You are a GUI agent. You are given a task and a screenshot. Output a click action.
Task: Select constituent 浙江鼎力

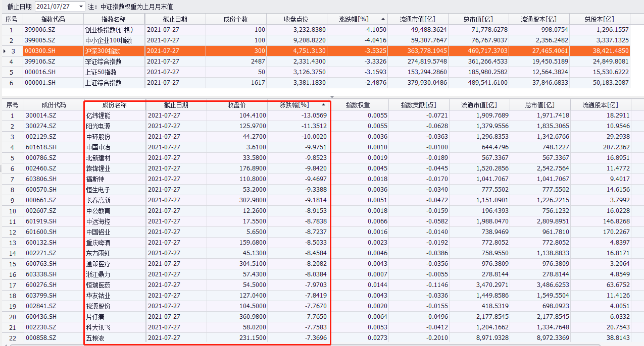coord(98,274)
